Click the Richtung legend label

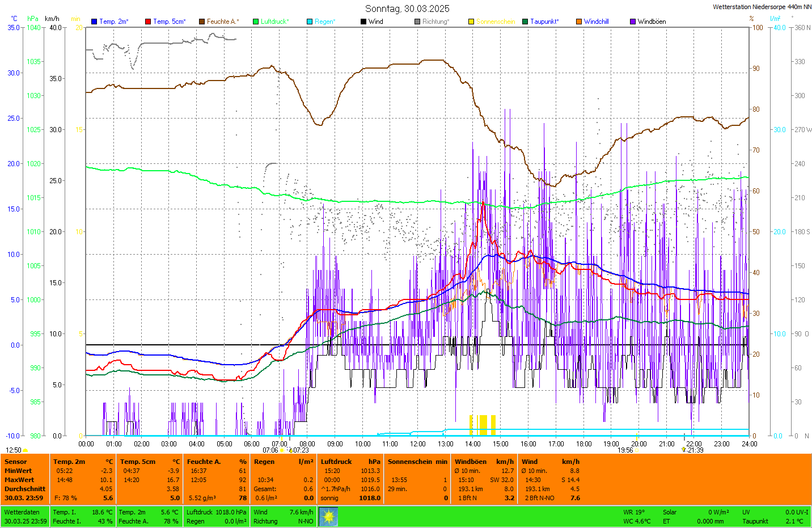(435, 22)
